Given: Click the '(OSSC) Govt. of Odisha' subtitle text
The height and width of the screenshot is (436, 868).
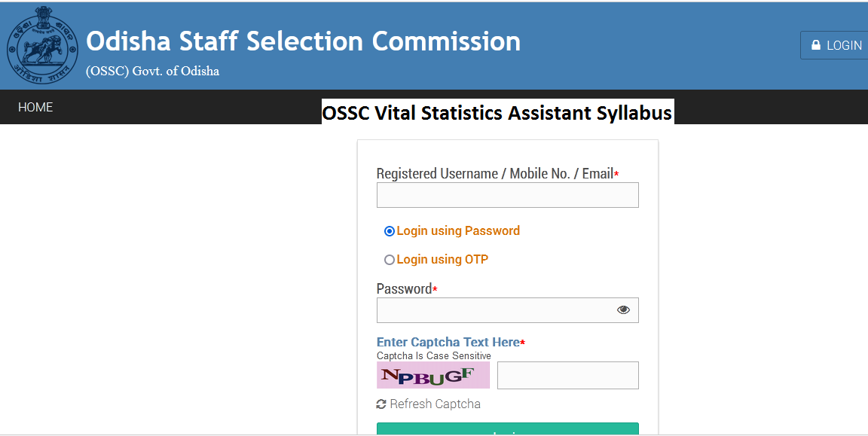Looking at the screenshot, I should pos(152,71).
